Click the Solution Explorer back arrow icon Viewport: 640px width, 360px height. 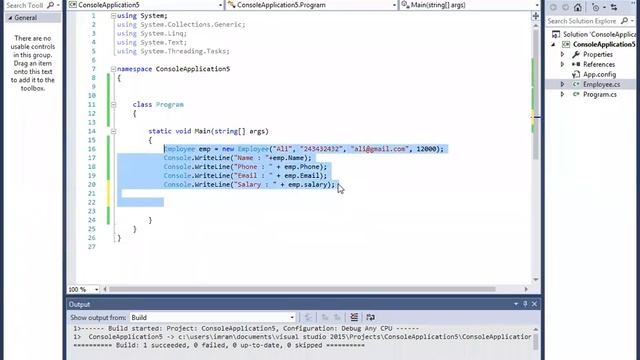tap(553, 7)
